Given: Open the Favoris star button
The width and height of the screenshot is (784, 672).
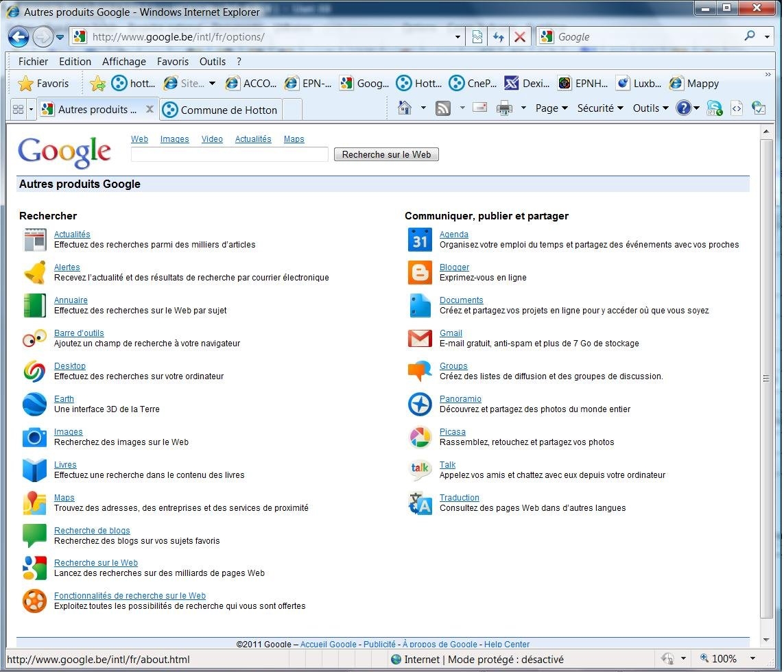Looking at the screenshot, I should point(44,84).
